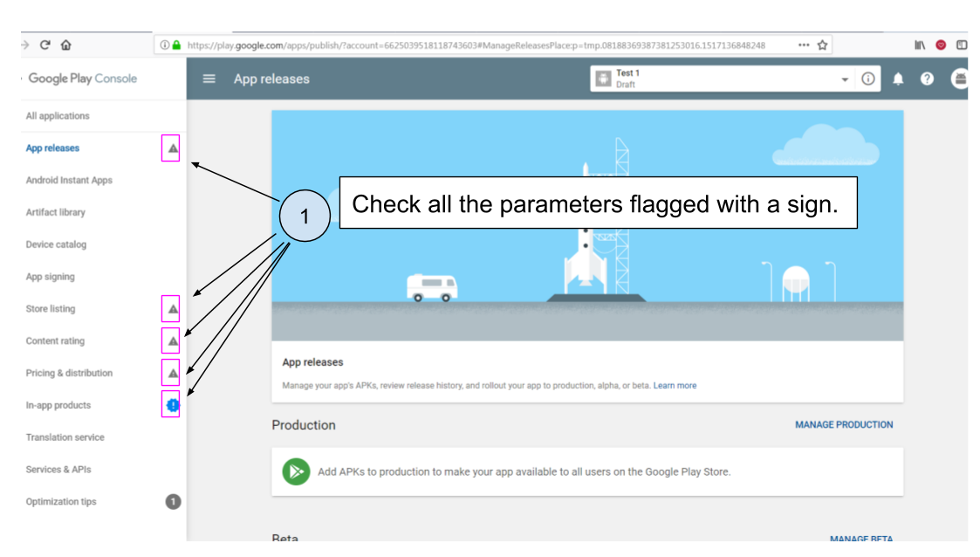Reload the page with the refresh icon

[x=45, y=45]
